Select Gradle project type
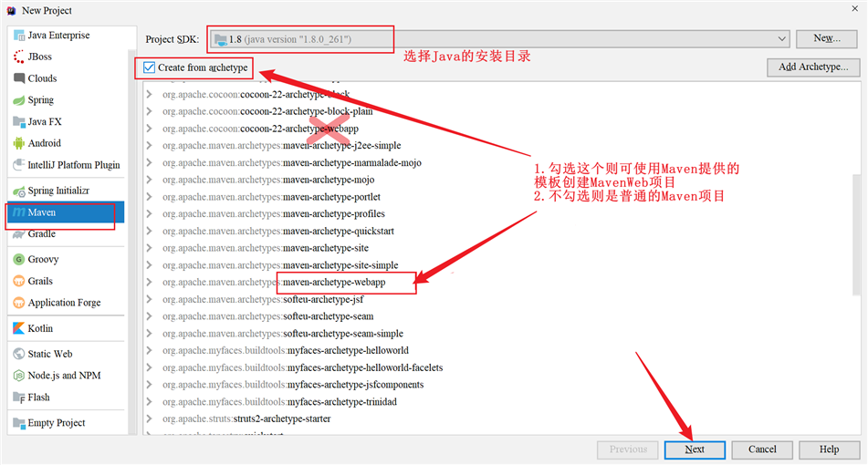 pos(66,234)
